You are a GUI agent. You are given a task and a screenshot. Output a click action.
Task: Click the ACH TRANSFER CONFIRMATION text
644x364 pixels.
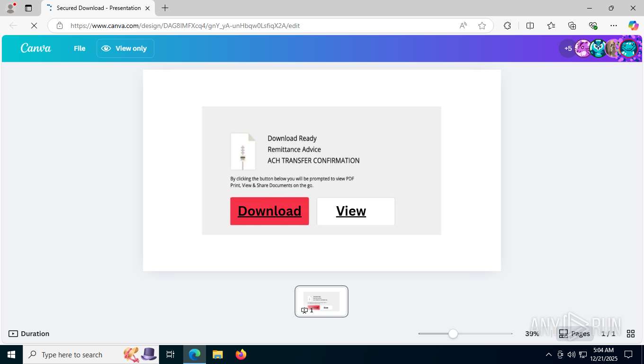pos(313,161)
